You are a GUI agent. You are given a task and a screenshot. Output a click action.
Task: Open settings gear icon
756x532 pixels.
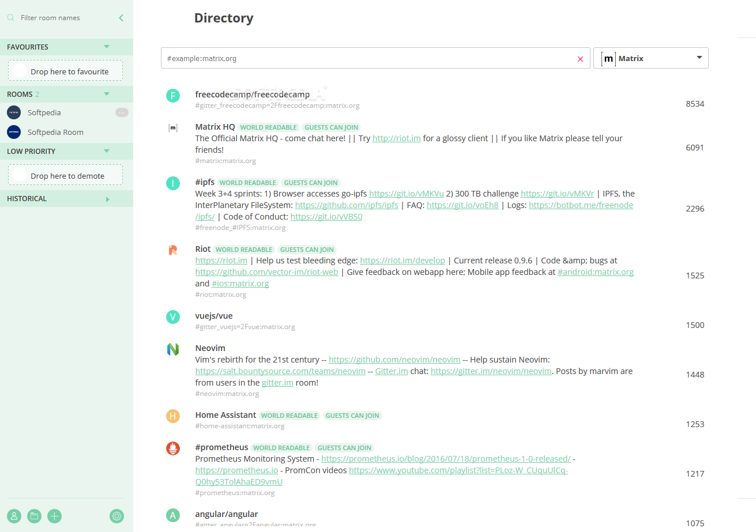[x=116, y=516]
